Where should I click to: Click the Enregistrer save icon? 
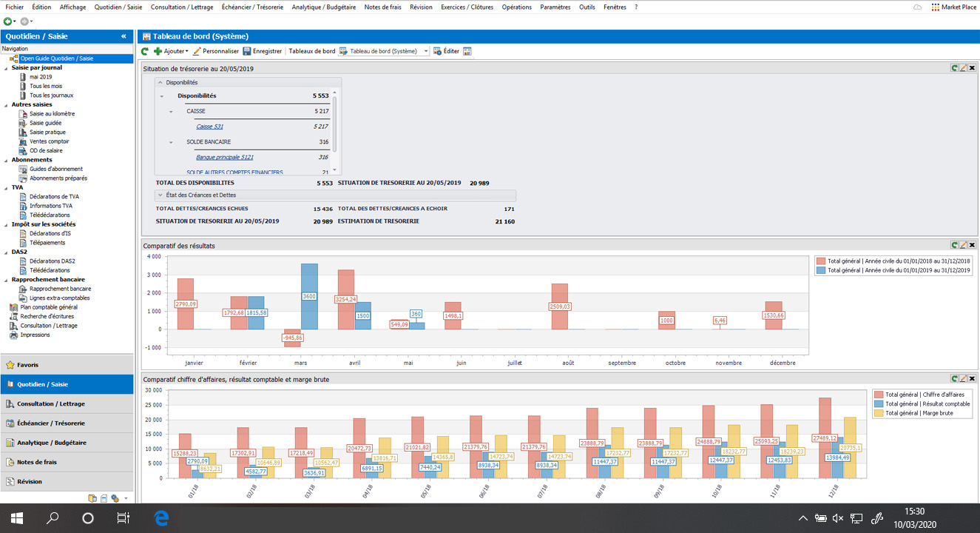click(247, 52)
